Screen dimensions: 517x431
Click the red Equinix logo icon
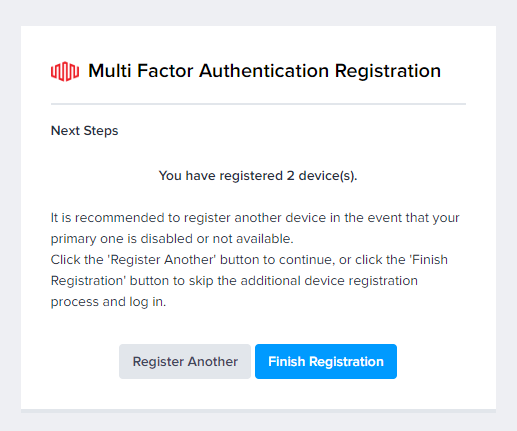point(65,71)
